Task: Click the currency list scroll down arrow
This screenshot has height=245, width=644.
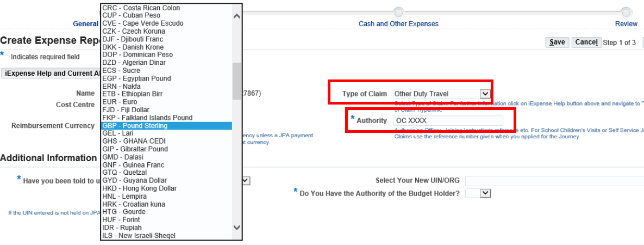Action: tap(236, 227)
